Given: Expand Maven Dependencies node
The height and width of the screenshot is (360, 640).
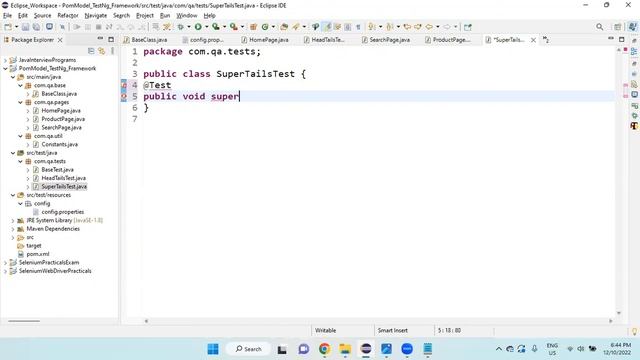Looking at the screenshot, I should click(x=13, y=229).
